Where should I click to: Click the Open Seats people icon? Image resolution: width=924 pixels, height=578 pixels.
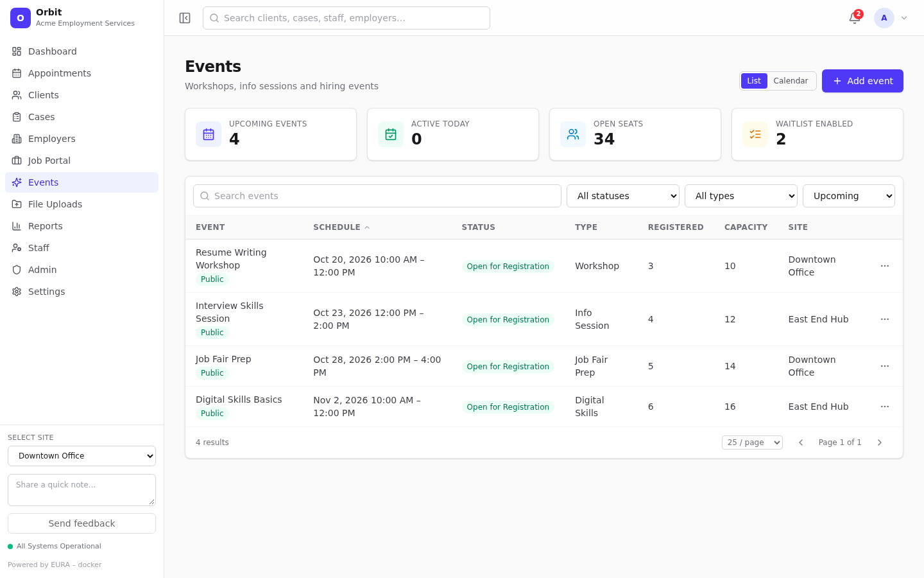click(573, 134)
